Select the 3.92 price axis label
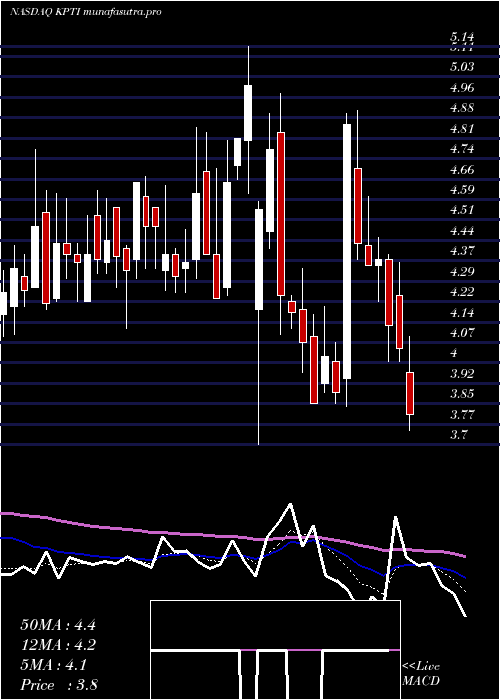This screenshot has width=500, height=700. [x=462, y=374]
